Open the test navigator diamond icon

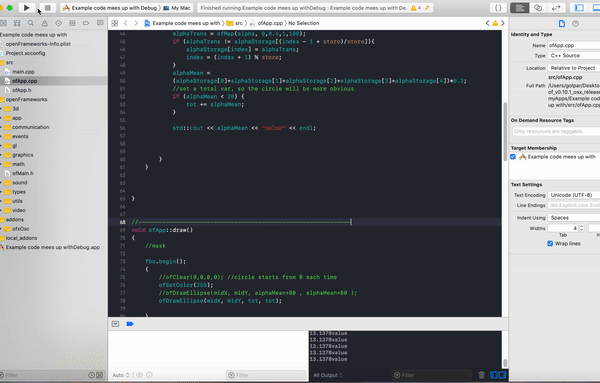point(59,23)
